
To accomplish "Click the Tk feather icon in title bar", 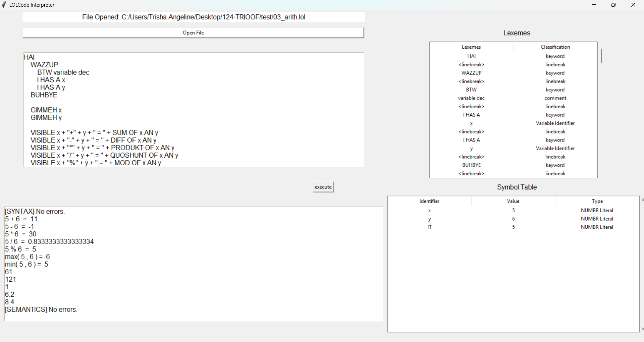I will tap(4, 5).
